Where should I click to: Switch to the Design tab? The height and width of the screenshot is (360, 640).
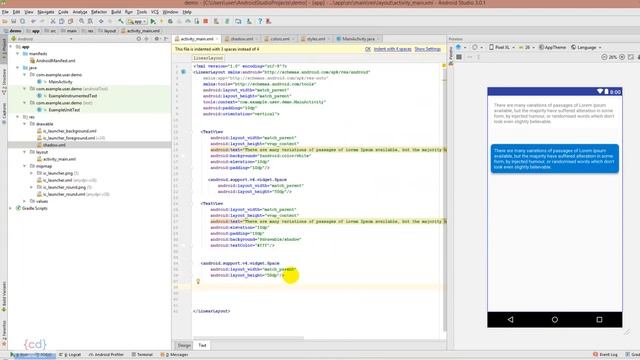184,345
